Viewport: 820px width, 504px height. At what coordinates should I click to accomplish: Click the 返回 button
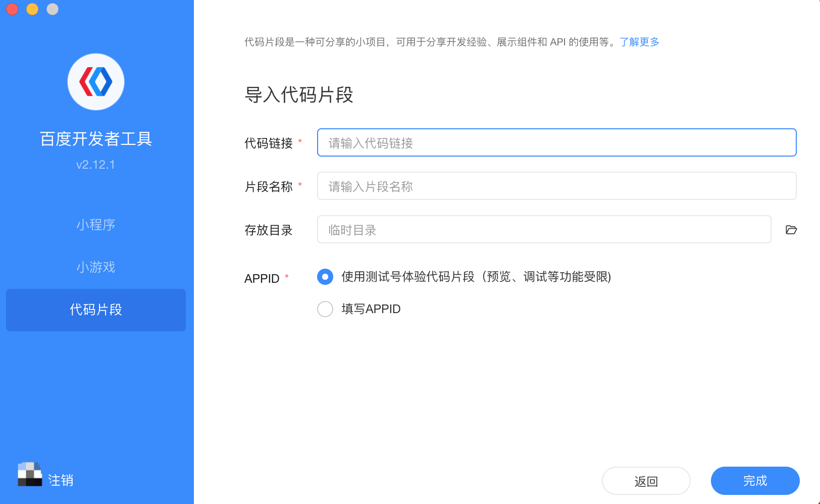[x=646, y=481]
